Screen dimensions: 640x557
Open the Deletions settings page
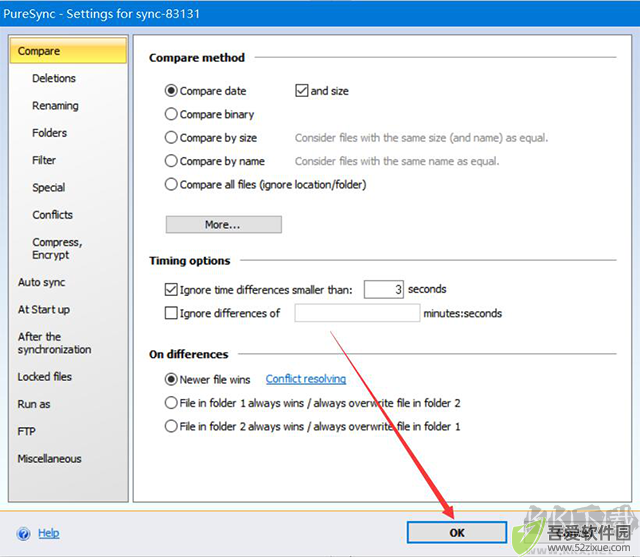[x=54, y=78]
